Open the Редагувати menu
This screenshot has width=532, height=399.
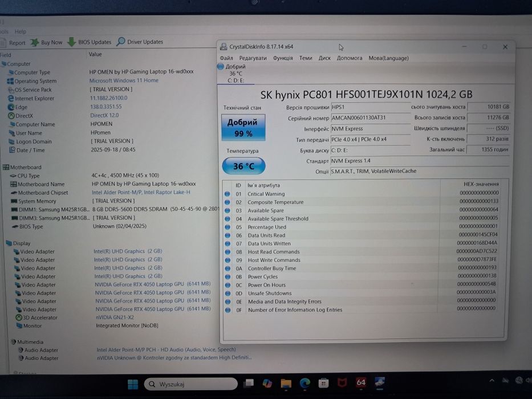coord(253,58)
